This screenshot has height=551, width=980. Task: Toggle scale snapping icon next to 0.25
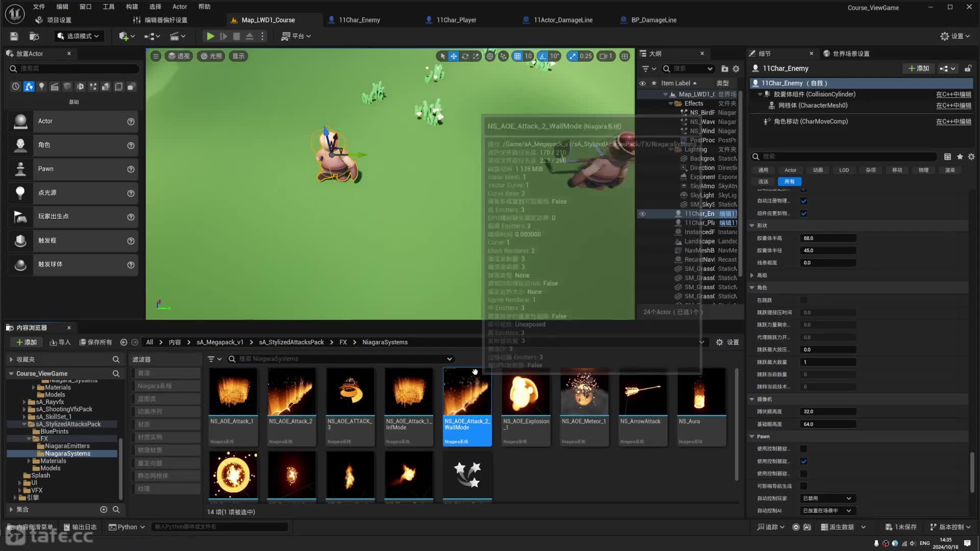[573, 56]
